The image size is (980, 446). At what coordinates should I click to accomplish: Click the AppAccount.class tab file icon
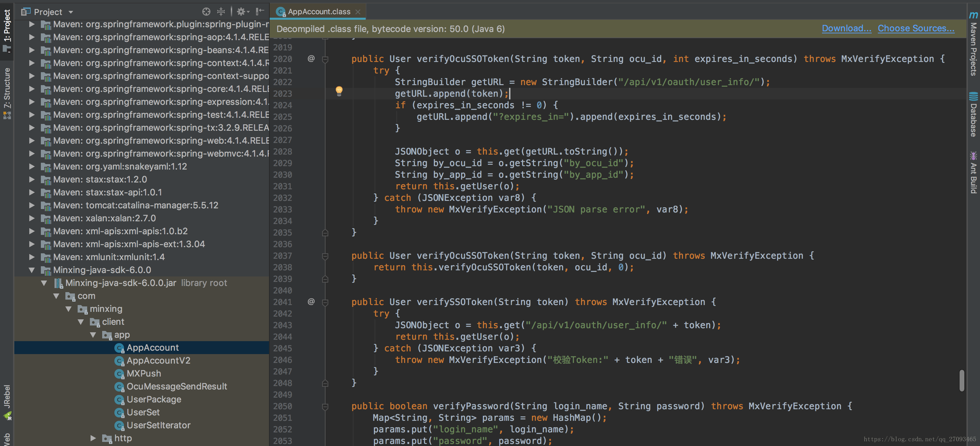(281, 12)
